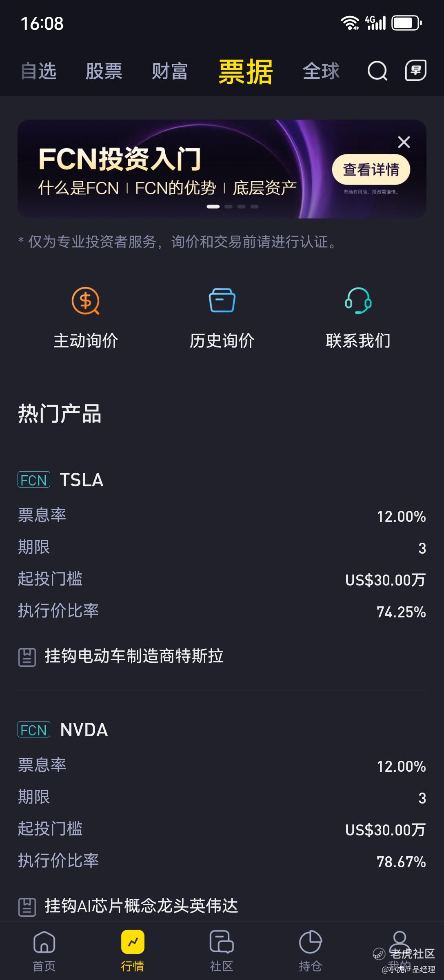Tap the 挂钩电动车制造商特斯拉 description
Screen dimensions: 444x980
click(134, 656)
